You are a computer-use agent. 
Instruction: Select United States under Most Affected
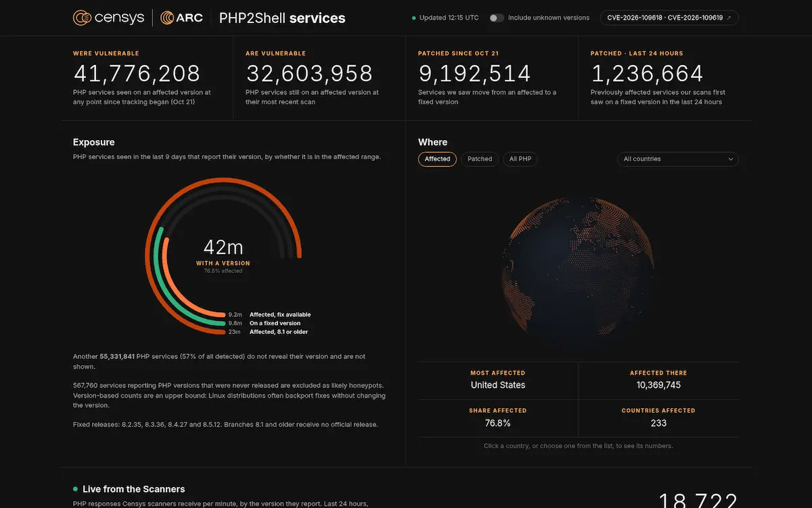point(498,385)
